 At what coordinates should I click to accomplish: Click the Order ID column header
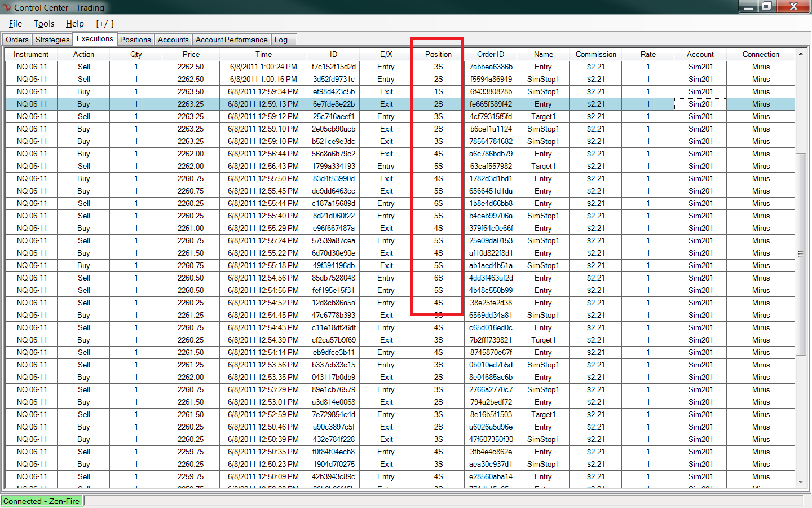coord(491,54)
